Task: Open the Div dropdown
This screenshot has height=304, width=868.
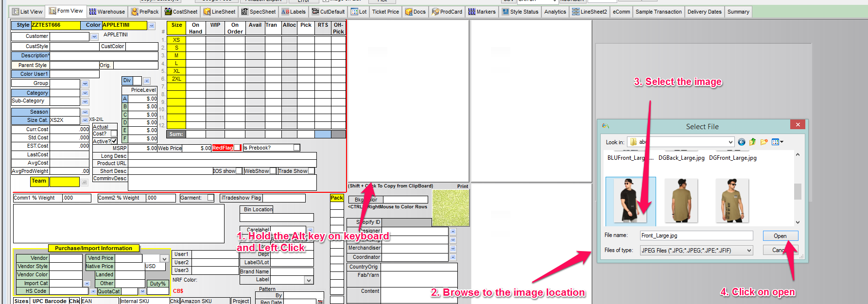Action: pos(147,81)
